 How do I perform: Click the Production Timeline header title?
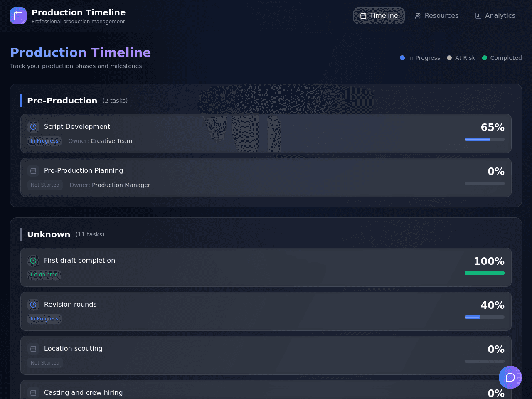point(79,12)
